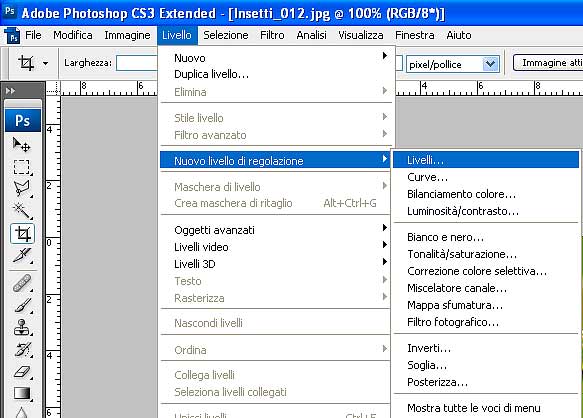The image size is (583, 418).
Task: Open the Filtro menu
Action: 272,35
